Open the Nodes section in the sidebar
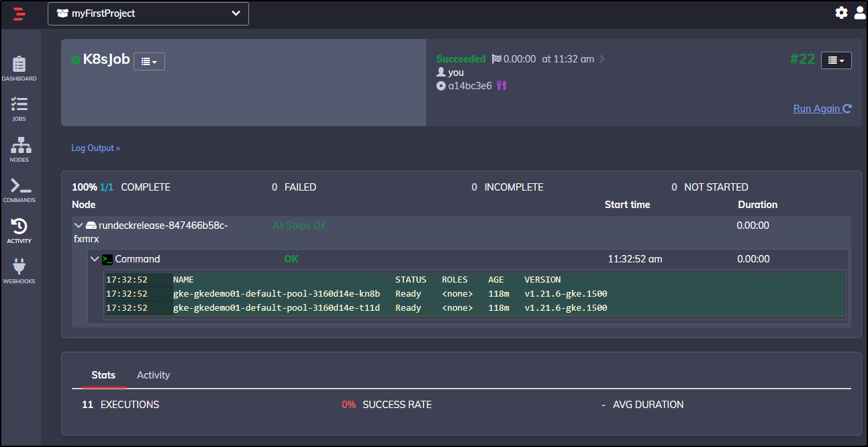 (19, 150)
